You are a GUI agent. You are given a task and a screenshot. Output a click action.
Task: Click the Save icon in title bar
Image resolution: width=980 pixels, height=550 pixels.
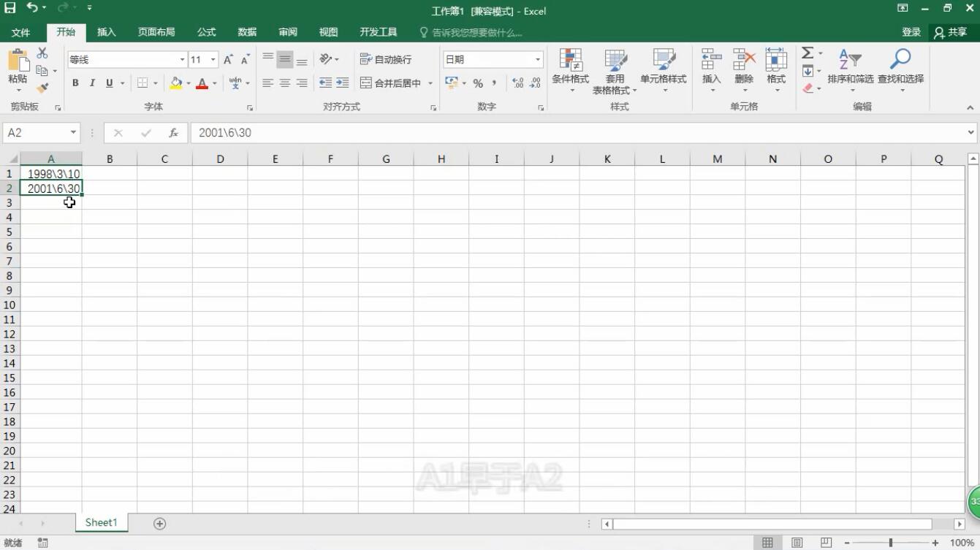(x=10, y=8)
